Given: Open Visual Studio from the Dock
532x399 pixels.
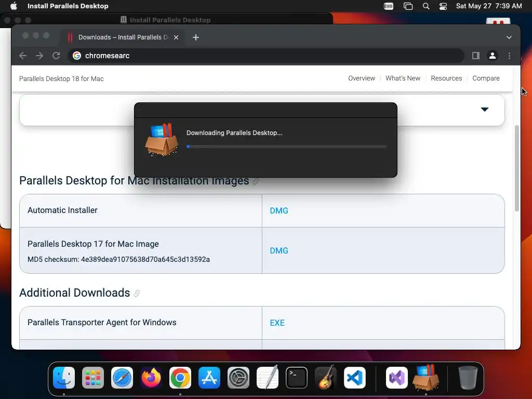Looking at the screenshot, I should (396, 378).
